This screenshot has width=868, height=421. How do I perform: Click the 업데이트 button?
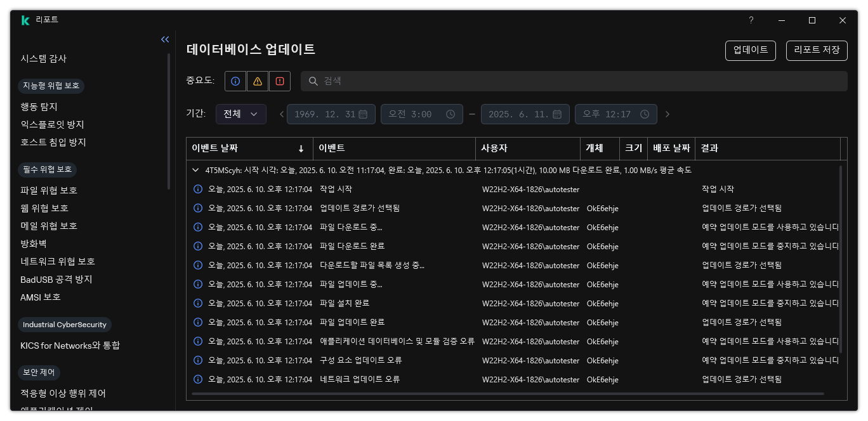[750, 50]
